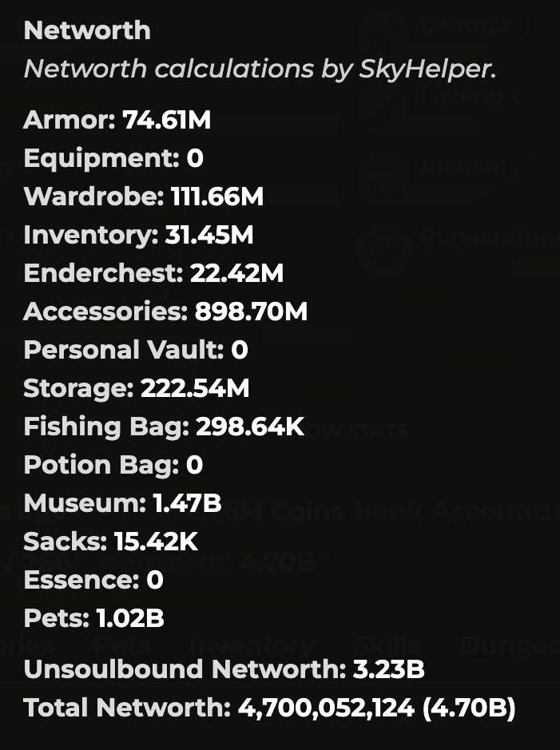560x750 pixels.
Task: Select the SkyHelper credit text
Action: [260, 69]
